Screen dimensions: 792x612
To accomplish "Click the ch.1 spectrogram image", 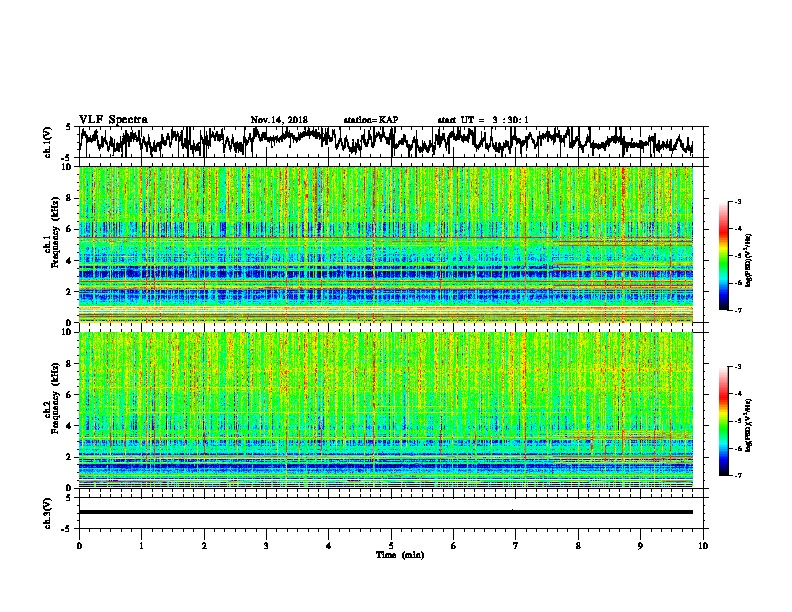I will (386, 244).
